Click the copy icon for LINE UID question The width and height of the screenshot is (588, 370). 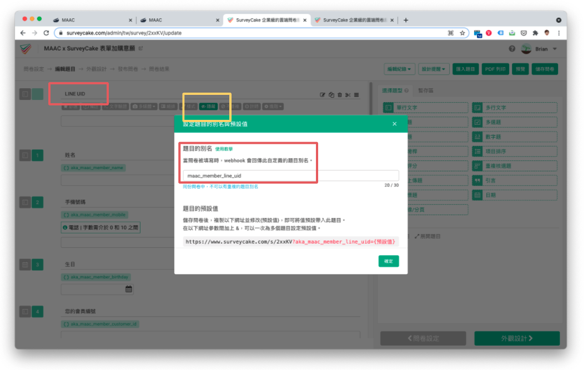coord(331,95)
